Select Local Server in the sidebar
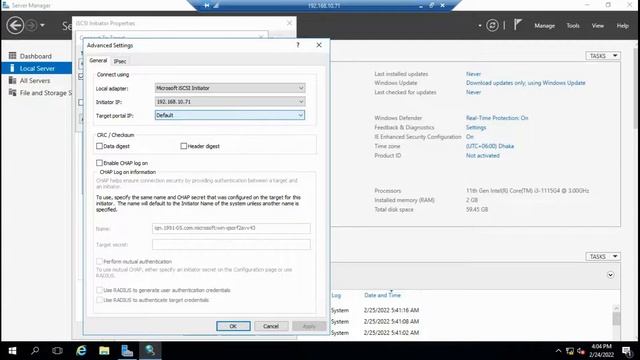Viewport: 640px width, 360px height. (37, 68)
